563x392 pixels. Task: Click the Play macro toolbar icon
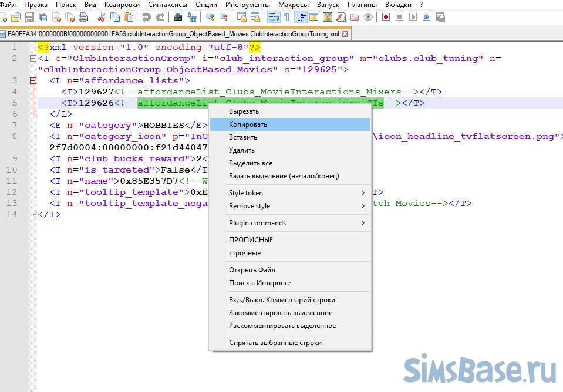(x=413, y=17)
